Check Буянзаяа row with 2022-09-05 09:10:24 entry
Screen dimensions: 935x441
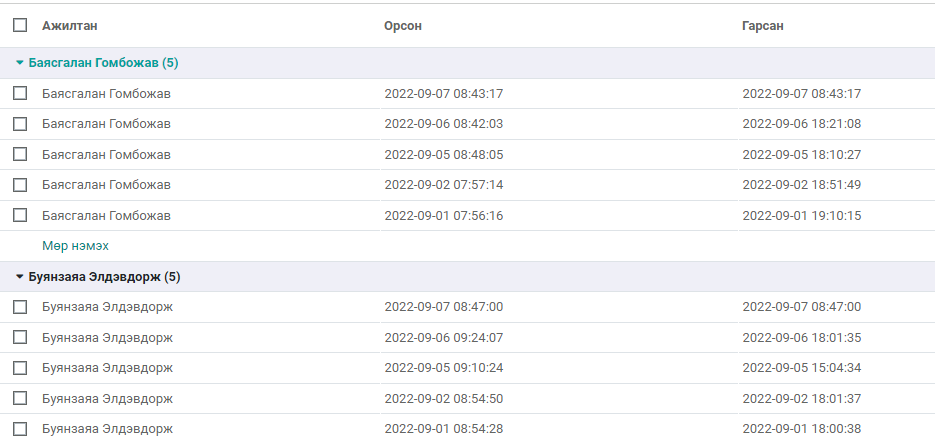pos(20,368)
